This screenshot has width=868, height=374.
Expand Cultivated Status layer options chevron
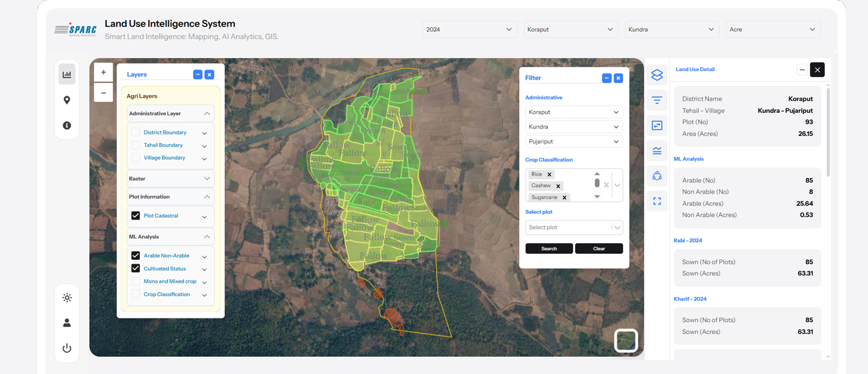point(204,270)
